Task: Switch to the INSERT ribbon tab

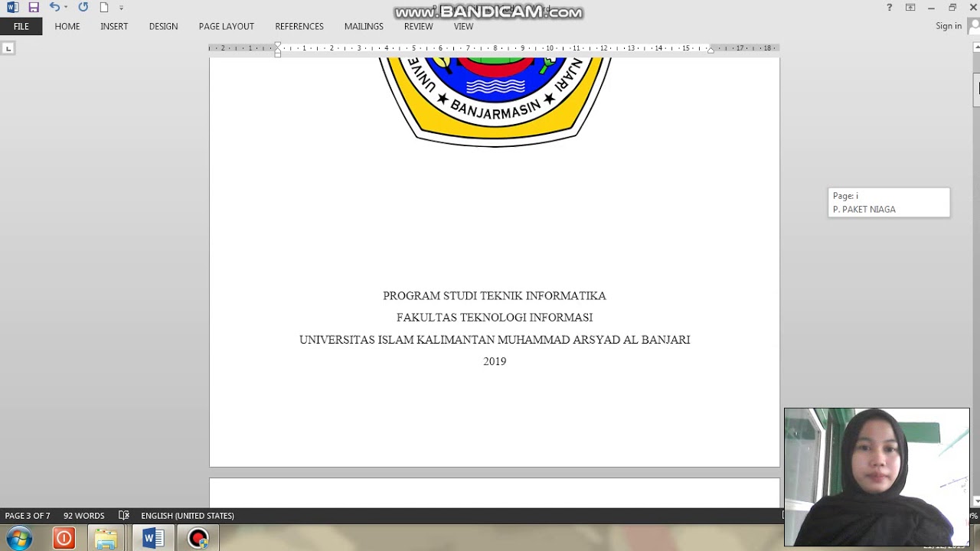Action: (114, 26)
